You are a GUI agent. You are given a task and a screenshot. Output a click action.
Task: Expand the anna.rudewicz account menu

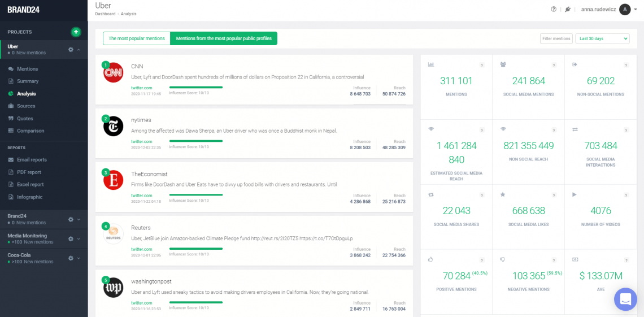pyautogui.click(x=636, y=10)
